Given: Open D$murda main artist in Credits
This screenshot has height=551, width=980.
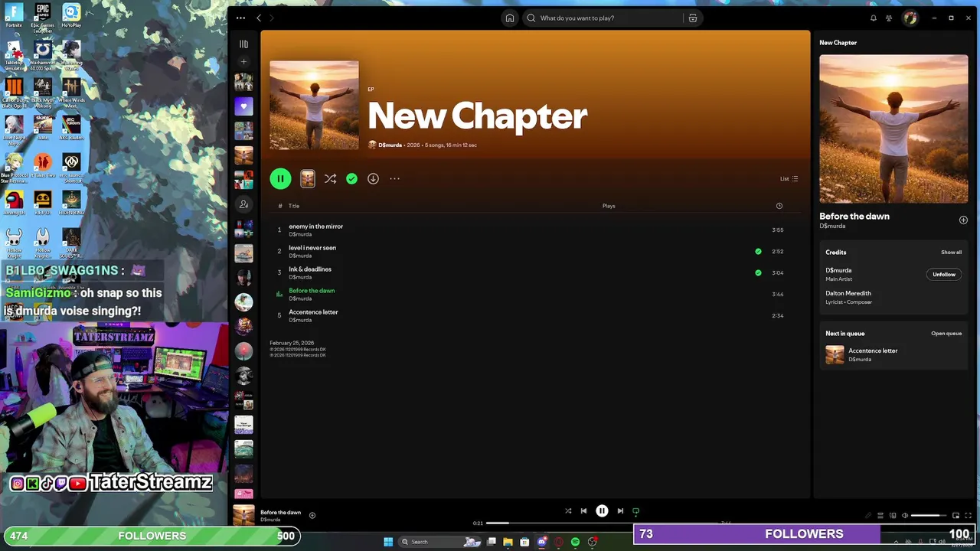Looking at the screenshot, I should pos(838,270).
